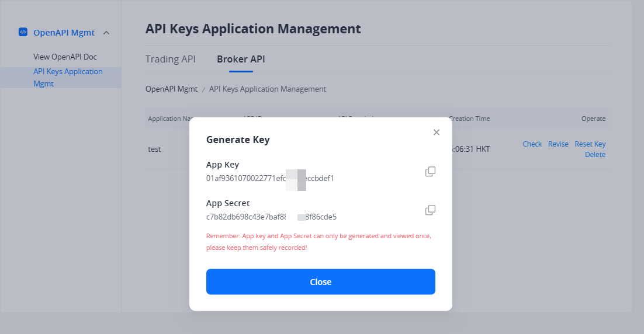
Task: Dismiss Generate Key dialog with X icon
Action: point(436,133)
